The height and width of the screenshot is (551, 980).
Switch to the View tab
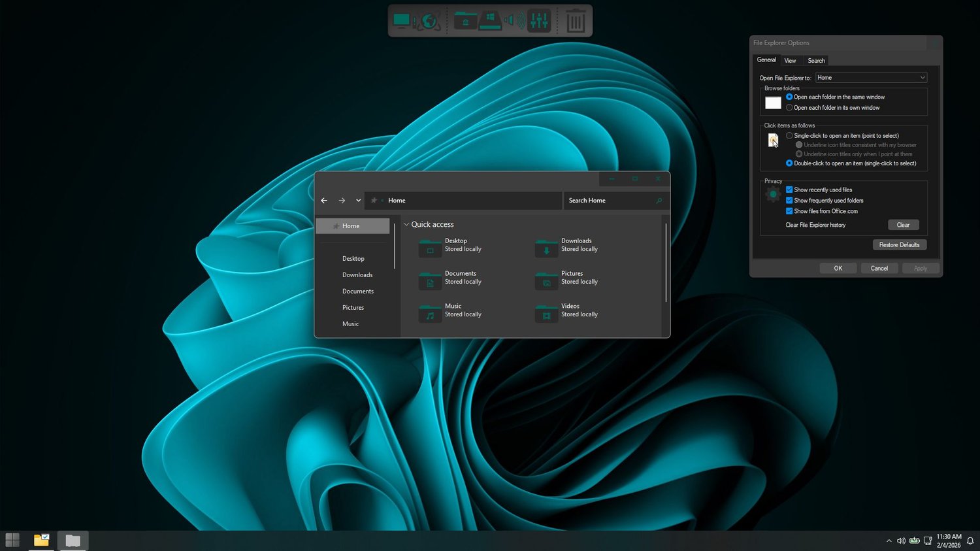(790, 61)
